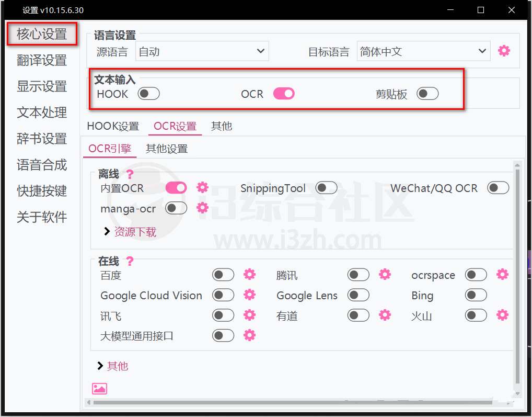
Task: Open 讯飞 engine configuration gear
Action: [249, 315]
